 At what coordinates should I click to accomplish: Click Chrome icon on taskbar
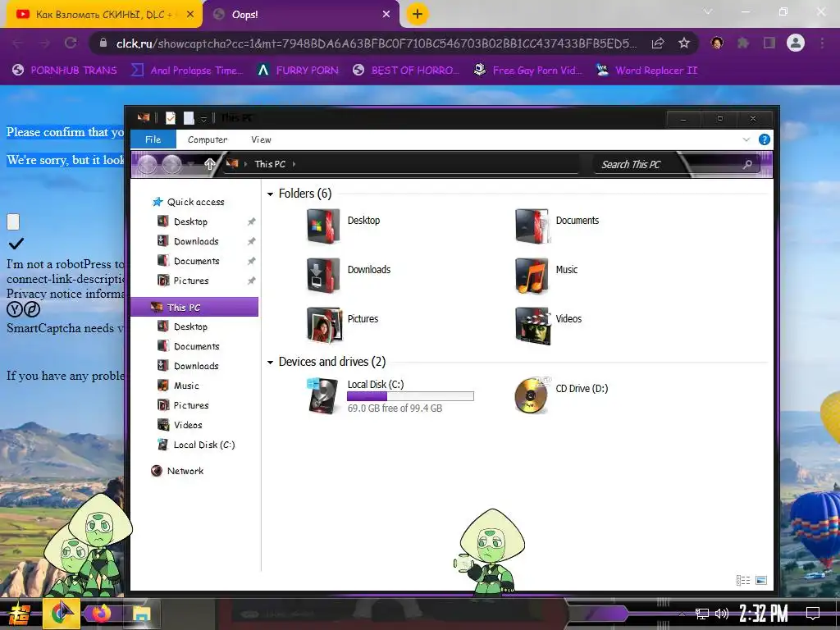(62, 614)
